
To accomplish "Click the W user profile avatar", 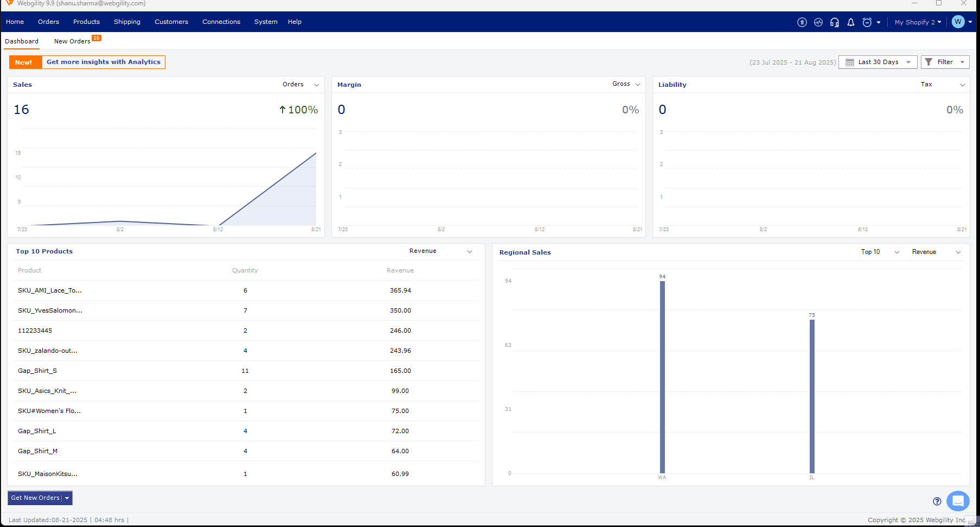I will (958, 22).
